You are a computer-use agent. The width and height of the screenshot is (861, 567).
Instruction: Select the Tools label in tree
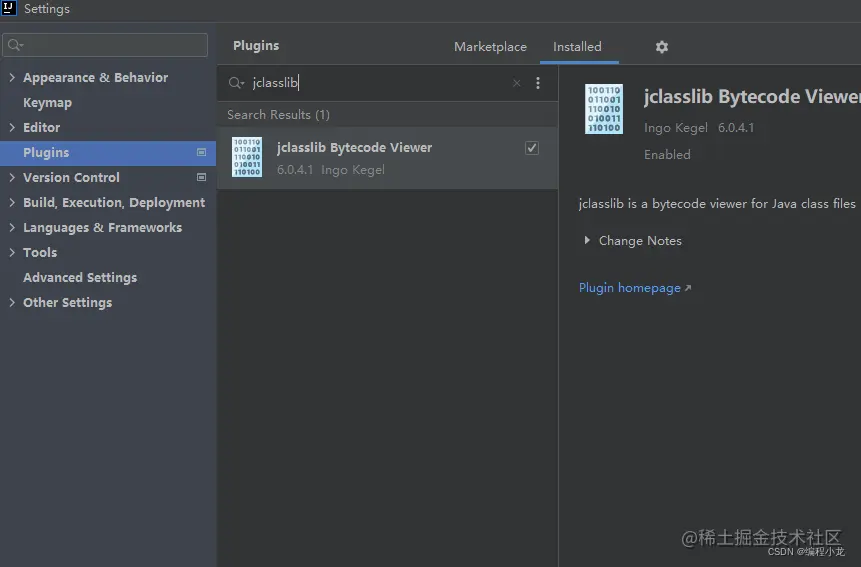[40, 252]
